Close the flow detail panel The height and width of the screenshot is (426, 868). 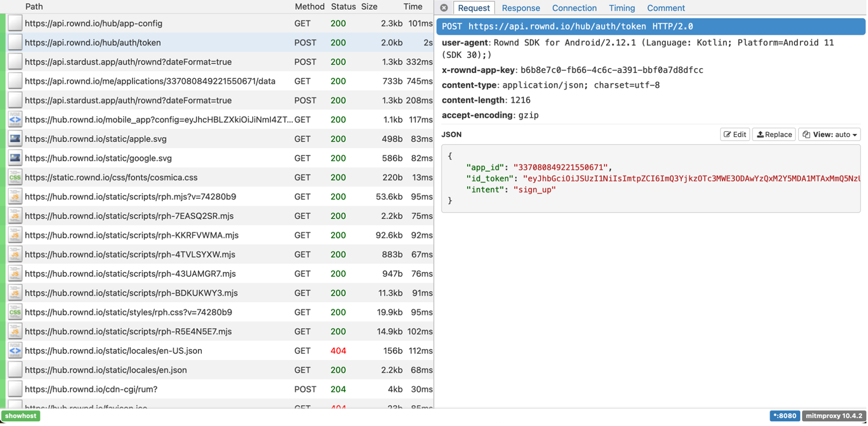(x=444, y=8)
